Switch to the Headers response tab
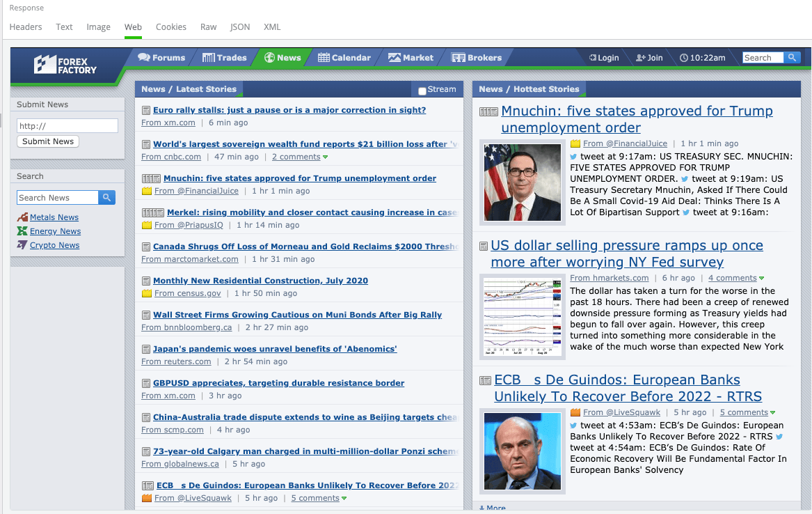Image resolution: width=812 pixels, height=514 pixels. 25,27
